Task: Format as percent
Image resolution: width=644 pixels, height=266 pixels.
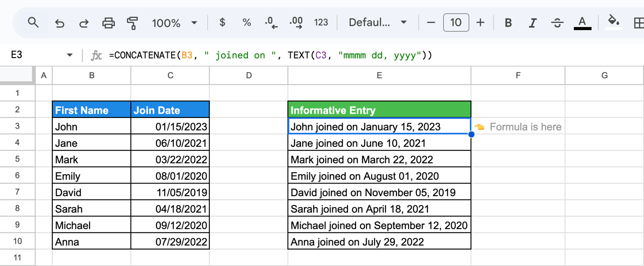Action: [247, 23]
